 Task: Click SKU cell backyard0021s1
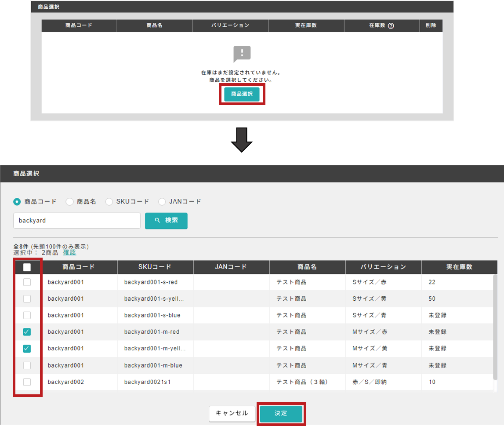pyautogui.click(x=147, y=382)
